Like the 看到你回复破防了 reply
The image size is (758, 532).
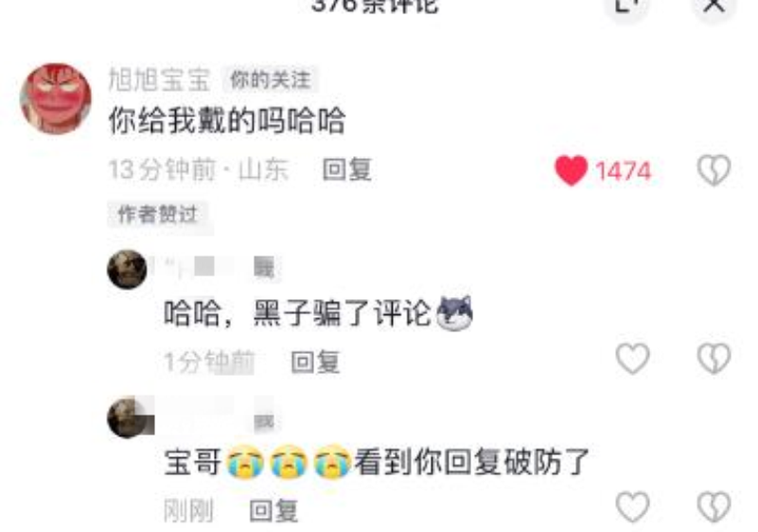[632, 506]
